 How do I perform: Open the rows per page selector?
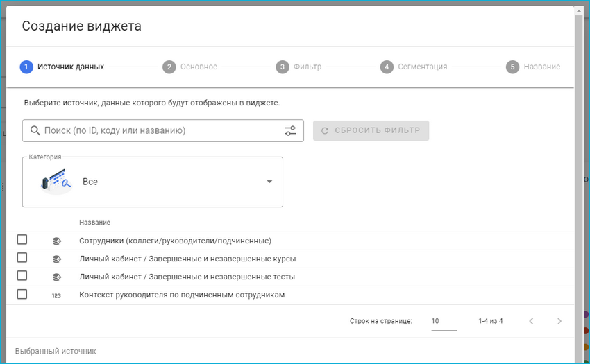click(x=443, y=322)
